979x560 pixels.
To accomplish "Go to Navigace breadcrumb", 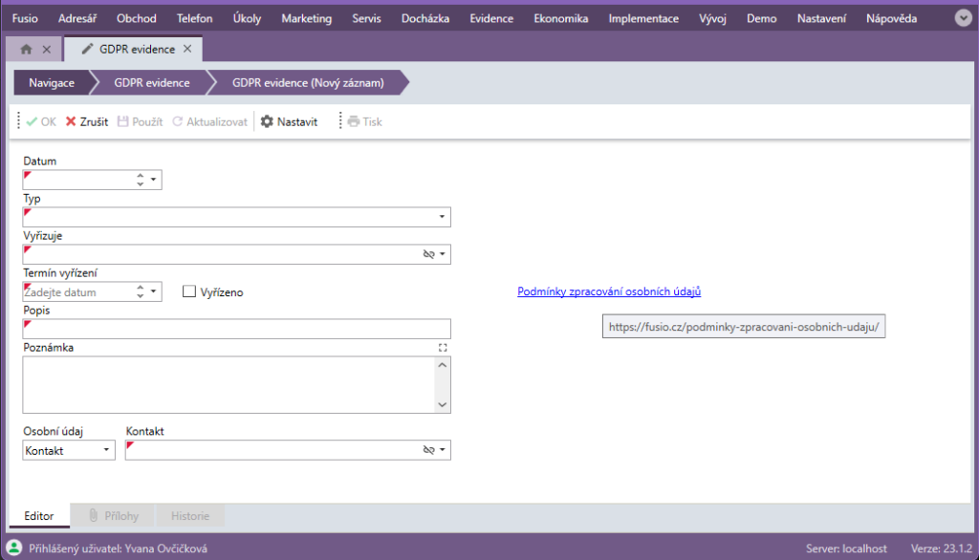I will pos(51,83).
